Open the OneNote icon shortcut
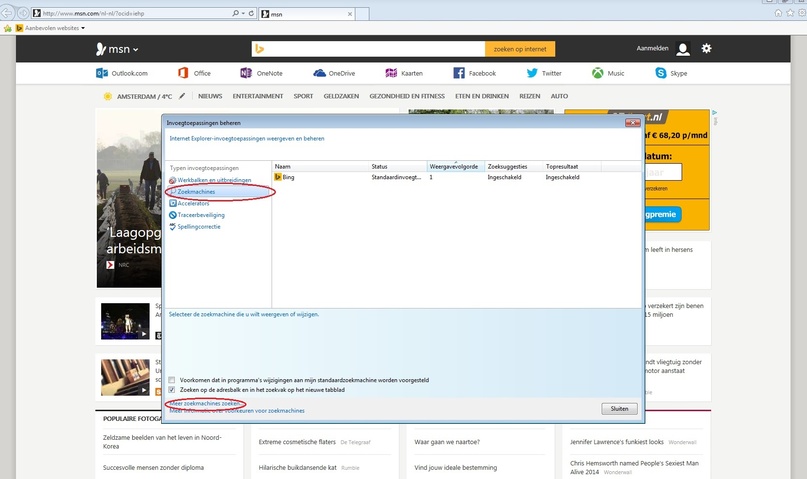807x479 pixels. point(245,73)
